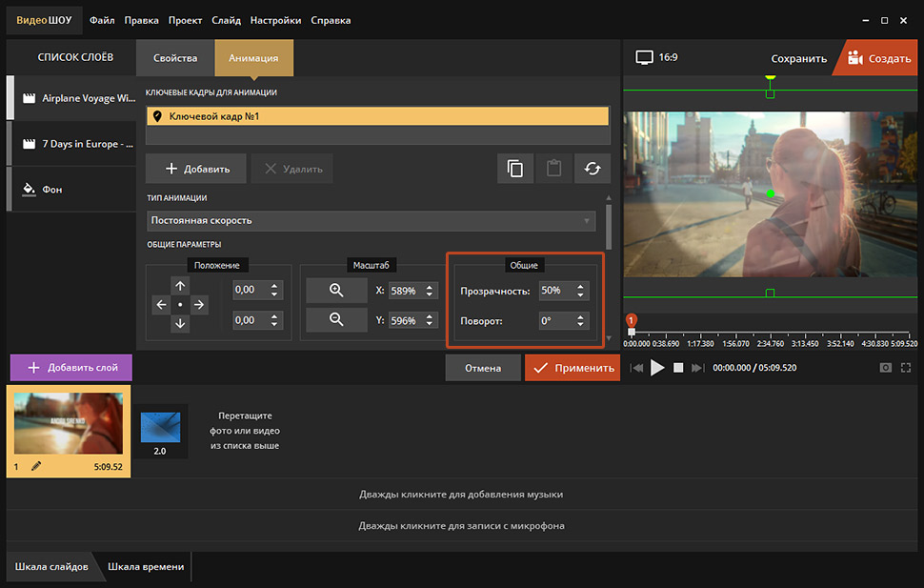Switch to the Свойства tab

(175, 58)
